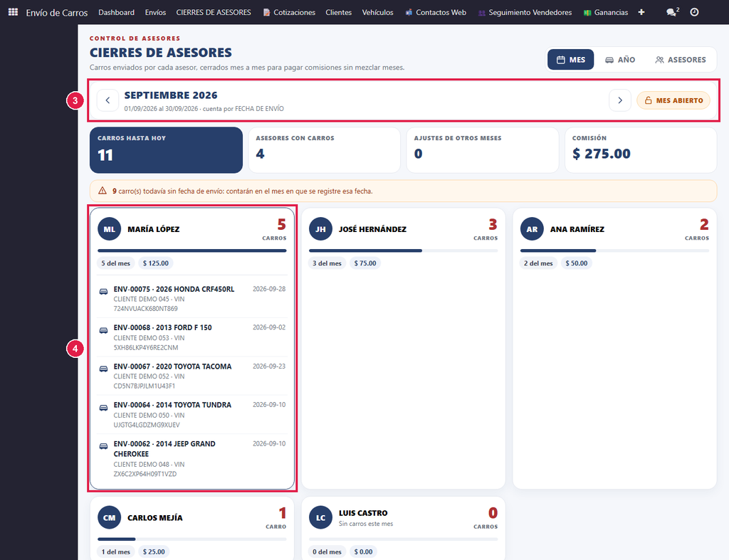Click José Hernández's JH avatar
Viewport: 729px width, 560px height.
[321, 229]
